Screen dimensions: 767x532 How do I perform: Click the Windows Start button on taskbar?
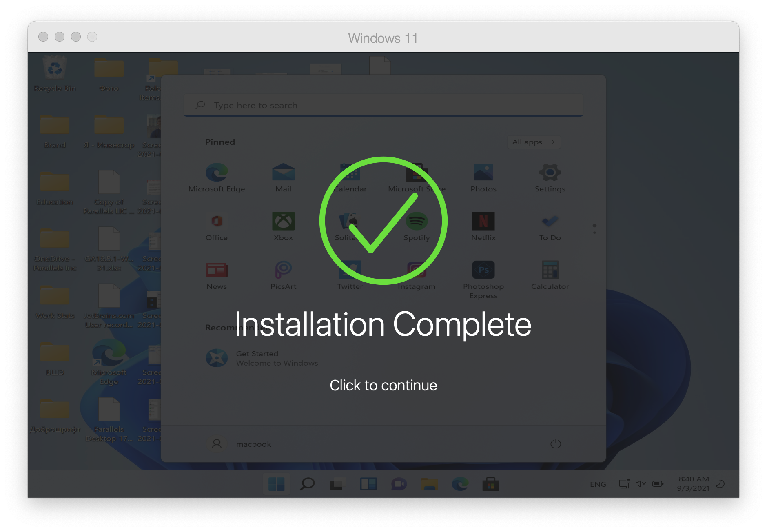276,484
